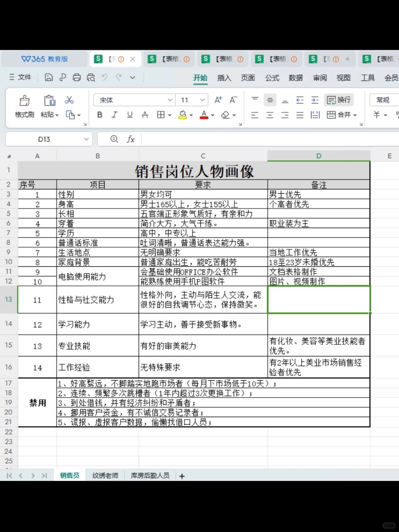This screenshot has width=399, height=532.
Task: Open the 文件 (File) menu
Action: pos(21,77)
